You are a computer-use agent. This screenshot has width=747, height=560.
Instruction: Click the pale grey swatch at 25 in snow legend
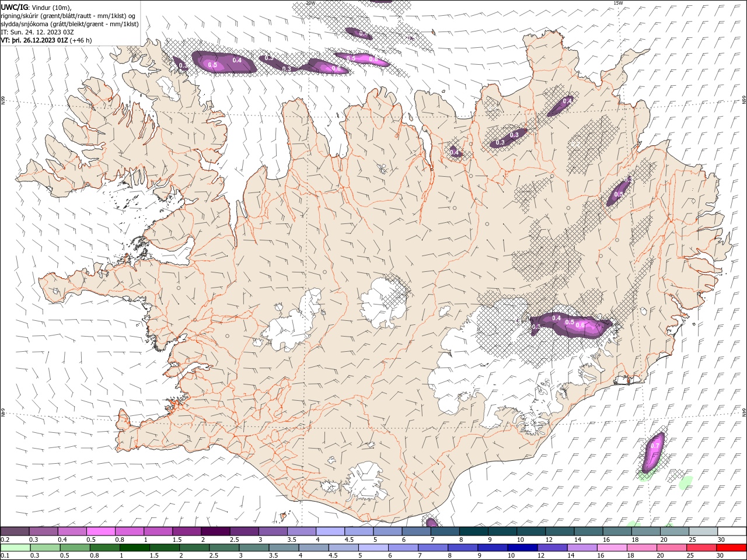click(x=704, y=531)
